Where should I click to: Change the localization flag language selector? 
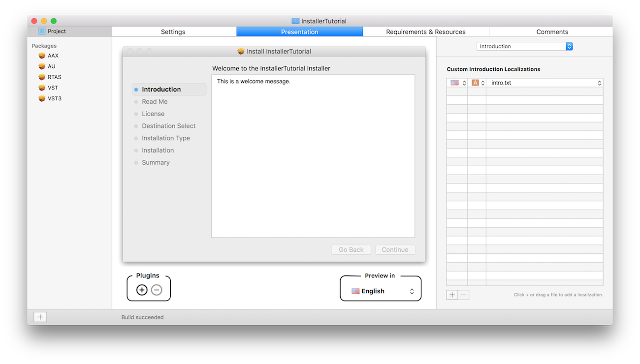click(457, 83)
